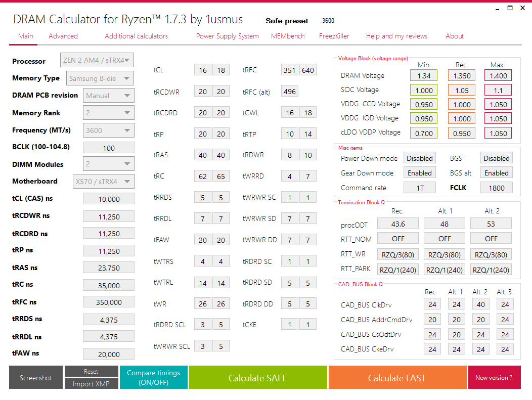Select the tRCDWR ns field
The image size is (532, 400).
click(109, 216)
